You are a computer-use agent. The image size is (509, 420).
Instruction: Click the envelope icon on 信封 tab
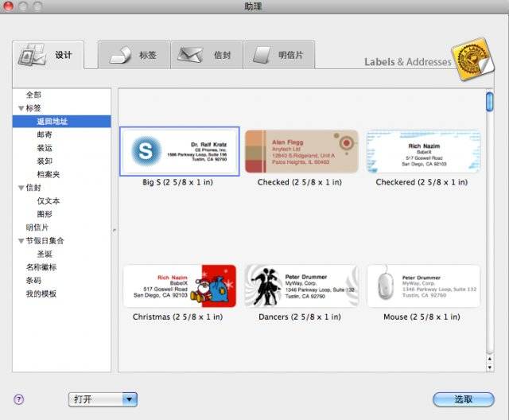click(x=190, y=55)
